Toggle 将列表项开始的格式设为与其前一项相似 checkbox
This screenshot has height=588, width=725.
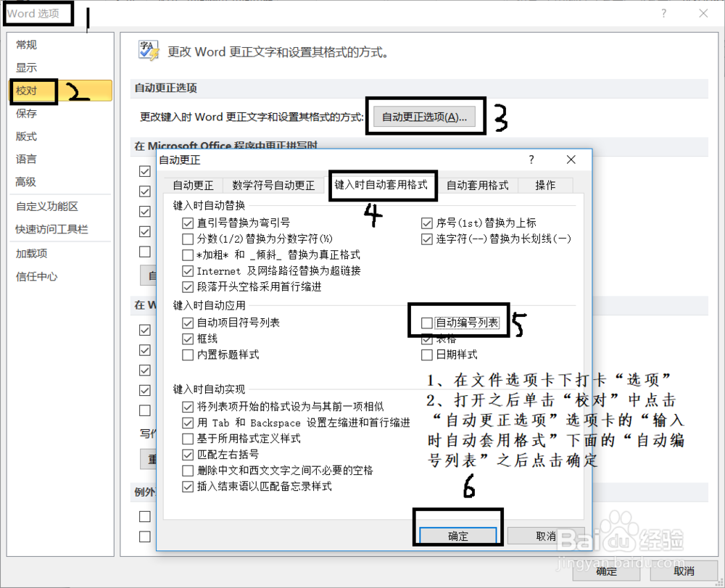point(187,407)
